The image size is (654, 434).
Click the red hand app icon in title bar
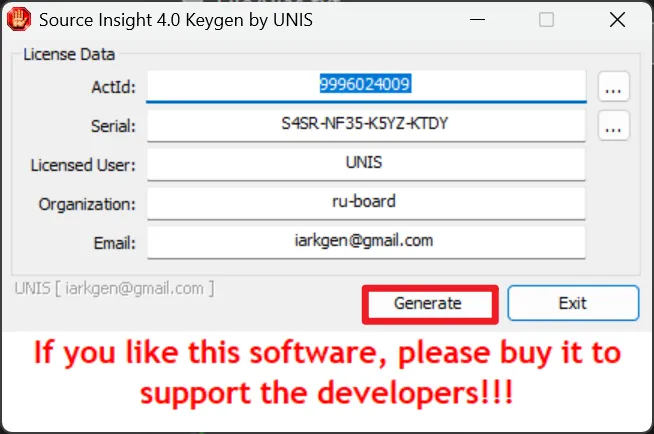(19, 20)
